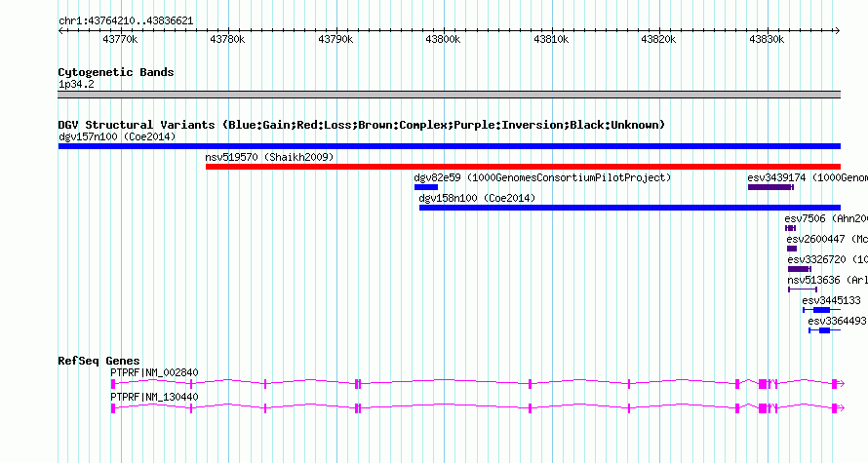Click the Cytogenetic Bands track title
This screenshot has width=868, height=463.
(116, 72)
